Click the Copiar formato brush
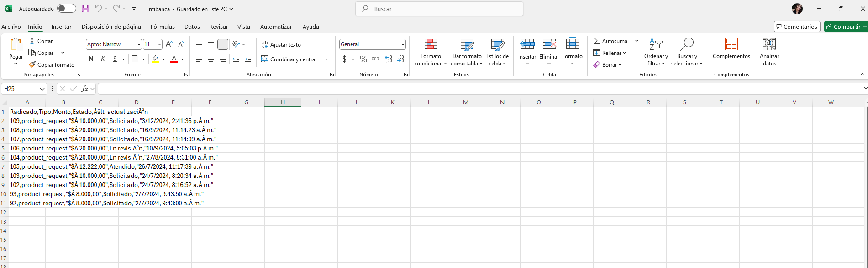The height and width of the screenshot is (268, 868). pyautogui.click(x=51, y=65)
